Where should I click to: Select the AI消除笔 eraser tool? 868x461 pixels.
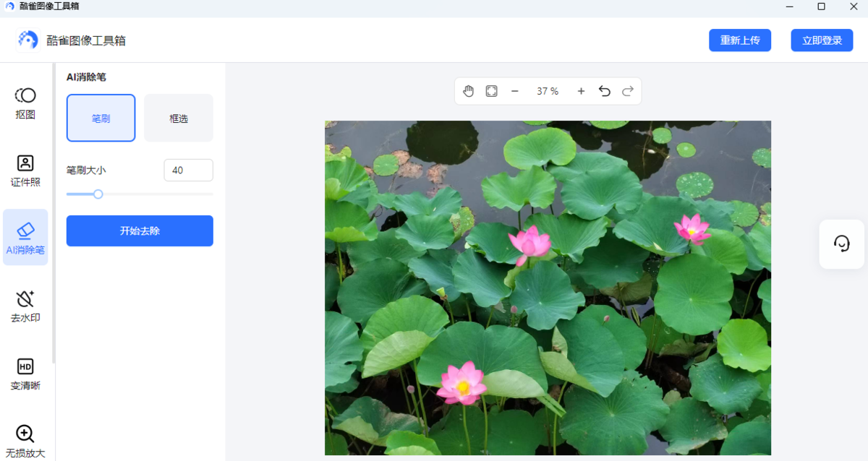[x=25, y=238]
